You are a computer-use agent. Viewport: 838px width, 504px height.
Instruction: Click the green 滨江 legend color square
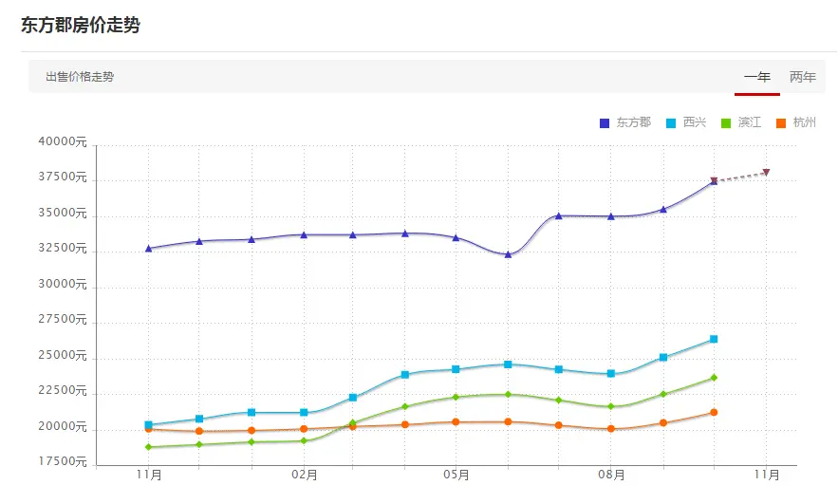click(726, 123)
